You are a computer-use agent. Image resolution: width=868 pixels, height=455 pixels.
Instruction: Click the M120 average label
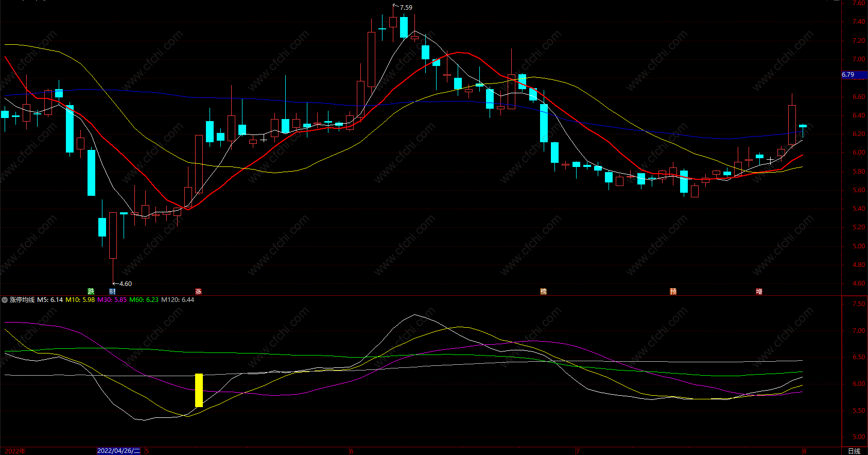[x=178, y=300]
